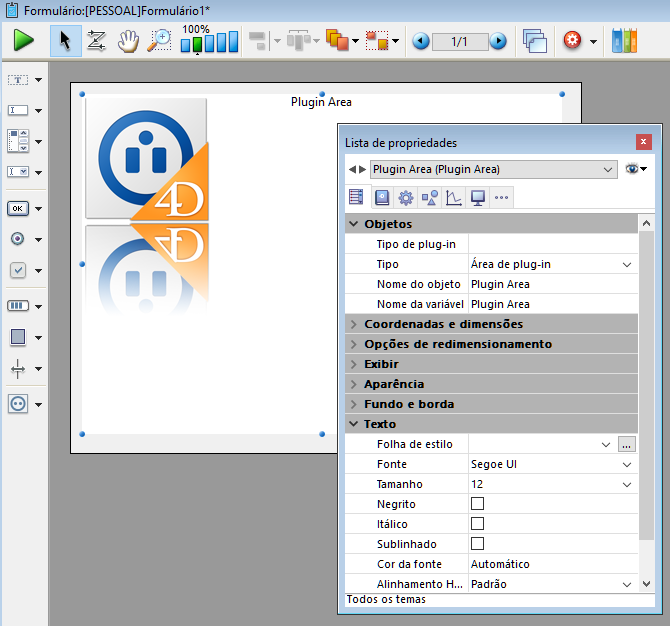Click the OK button tool in object bar

(18, 209)
